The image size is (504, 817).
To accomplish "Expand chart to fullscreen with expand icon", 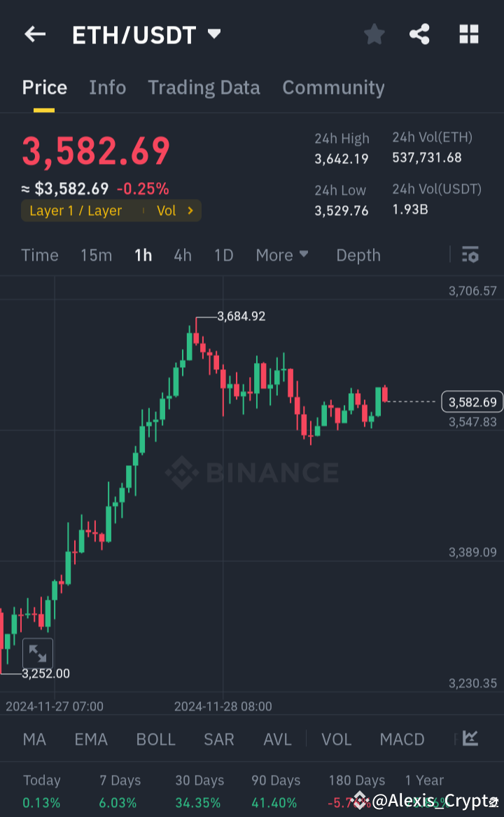I will (x=38, y=653).
